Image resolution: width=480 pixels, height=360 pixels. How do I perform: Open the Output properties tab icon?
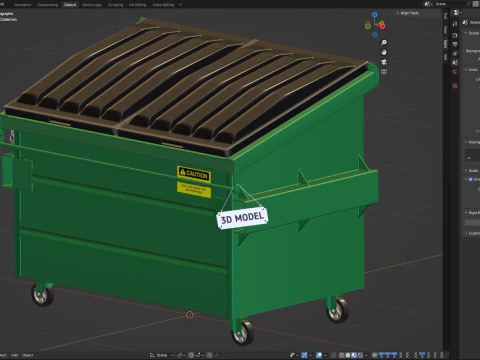point(455,44)
